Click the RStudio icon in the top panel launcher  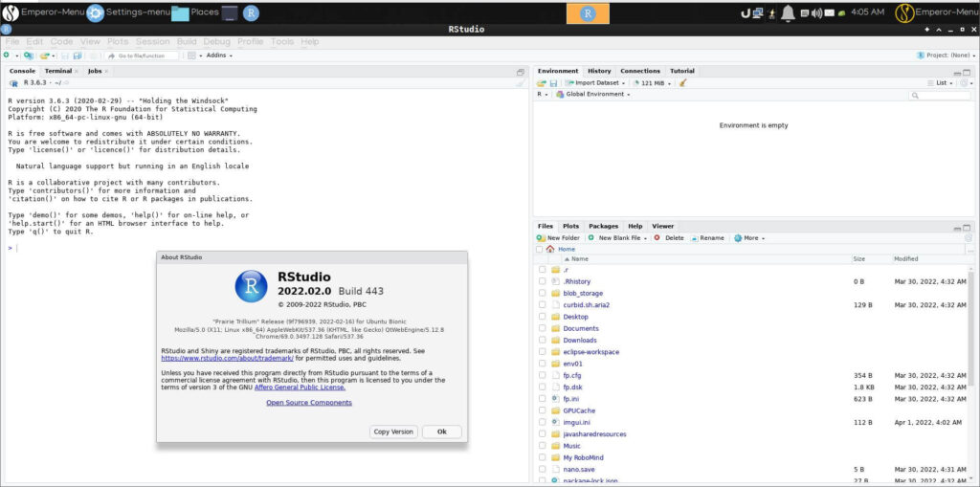pyautogui.click(x=251, y=12)
